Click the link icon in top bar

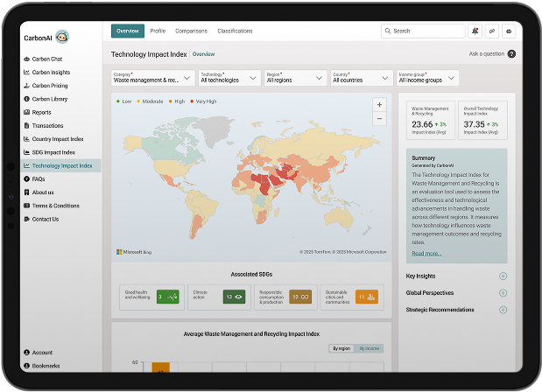pos(491,31)
